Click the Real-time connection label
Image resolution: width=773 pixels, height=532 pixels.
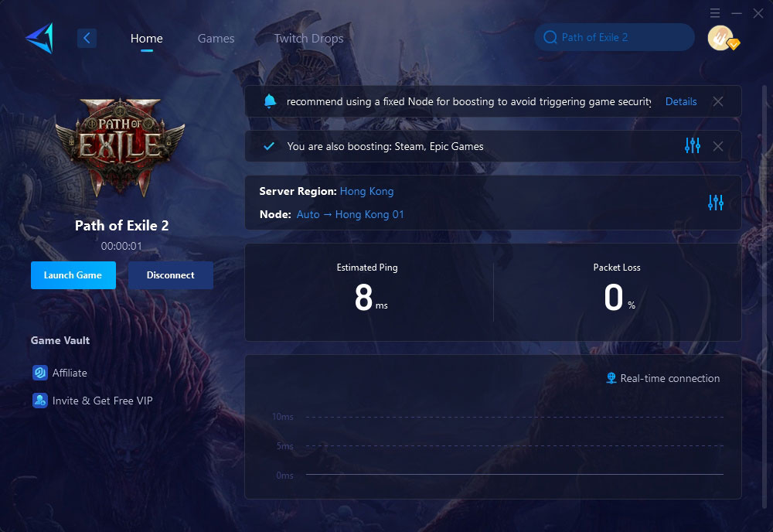pyautogui.click(x=670, y=378)
